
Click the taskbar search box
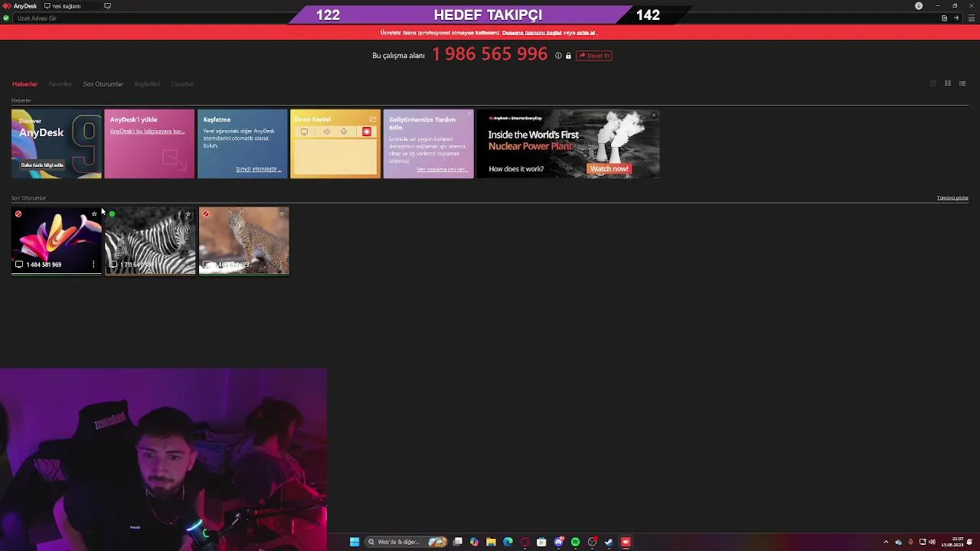(406, 542)
